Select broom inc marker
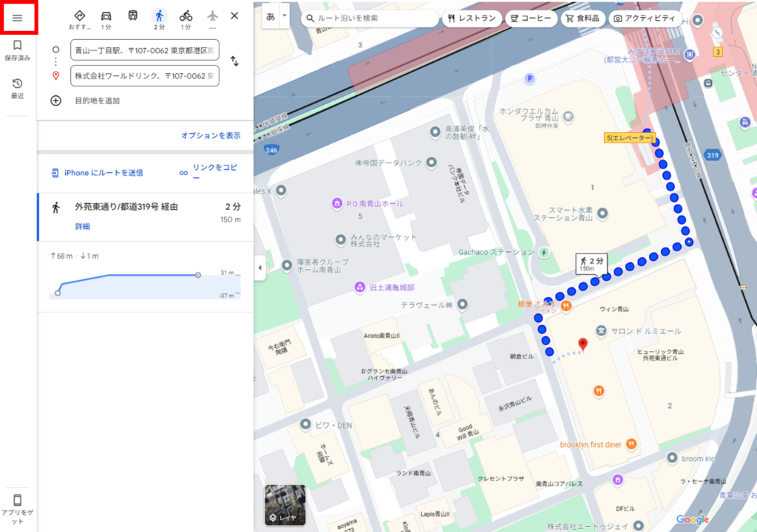Viewport: 757px width, 532px height. pyautogui.click(x=671, y=457)
